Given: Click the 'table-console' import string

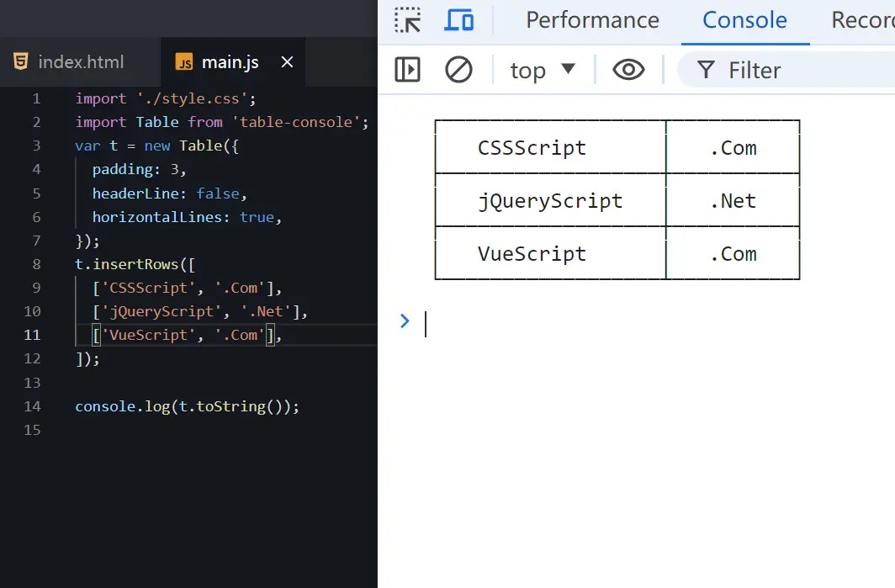Looking at the screenshot, I should [296, 122].
